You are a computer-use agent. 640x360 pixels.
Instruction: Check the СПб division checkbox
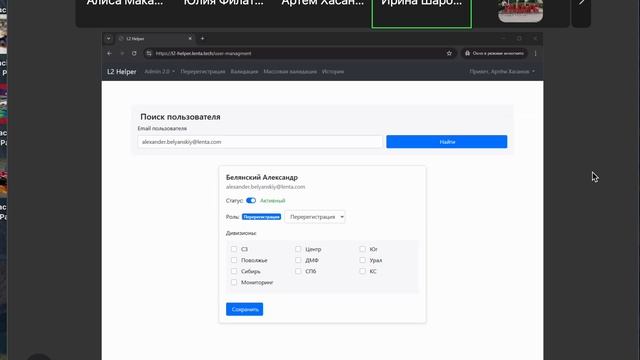coord(298,271)
